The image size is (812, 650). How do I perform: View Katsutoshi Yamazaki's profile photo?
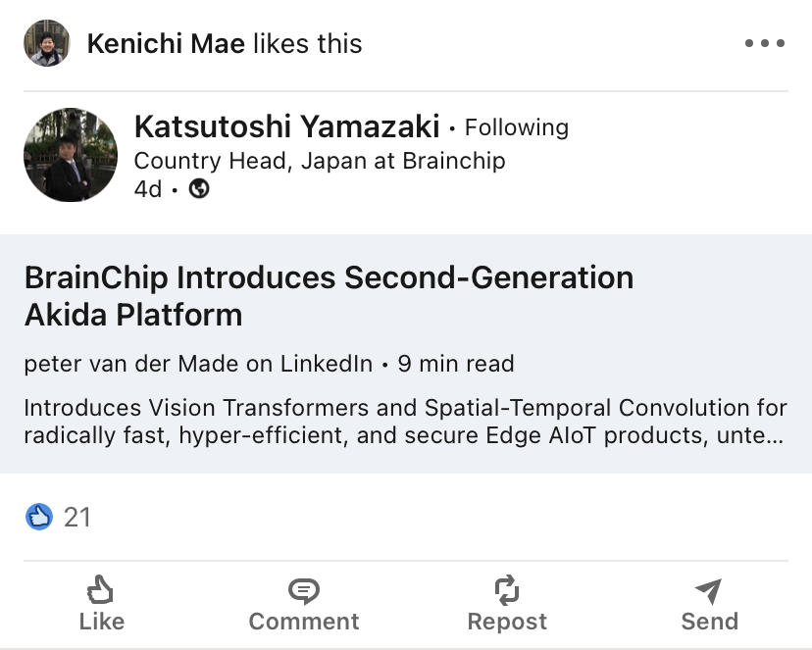[x=70, y=155]
